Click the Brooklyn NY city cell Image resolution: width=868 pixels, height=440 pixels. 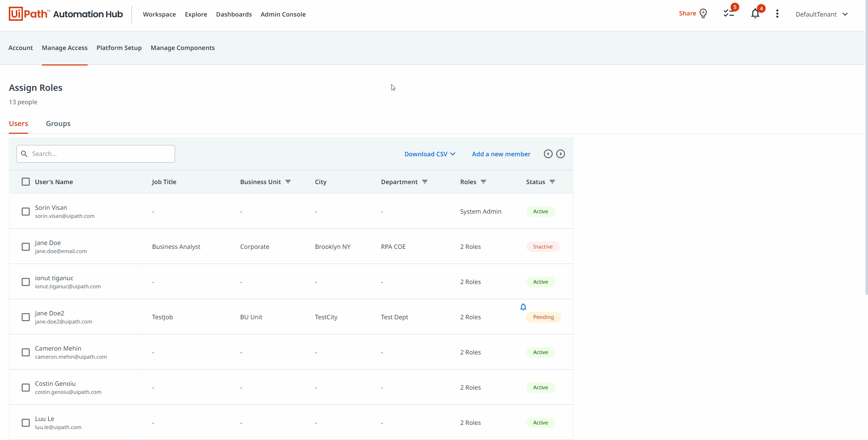coord(332,247)
